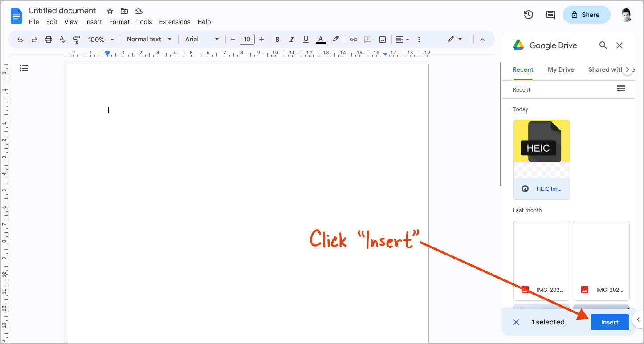Click the version history clock icon
The height and width of the screenshot is (344, 644).
point(528,15)
